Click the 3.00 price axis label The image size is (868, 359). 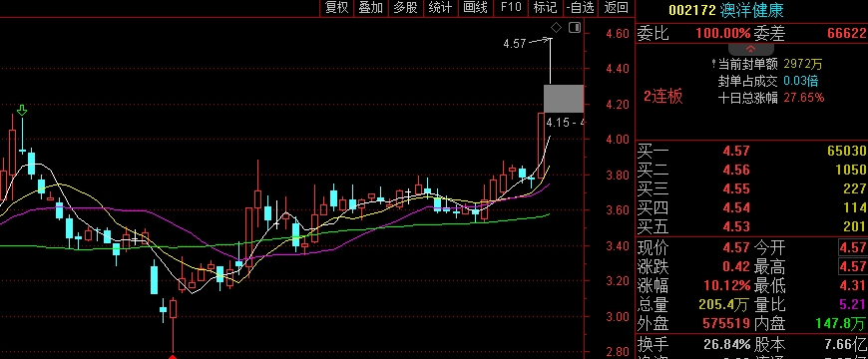pyautogui.click(x=618, y=316)
